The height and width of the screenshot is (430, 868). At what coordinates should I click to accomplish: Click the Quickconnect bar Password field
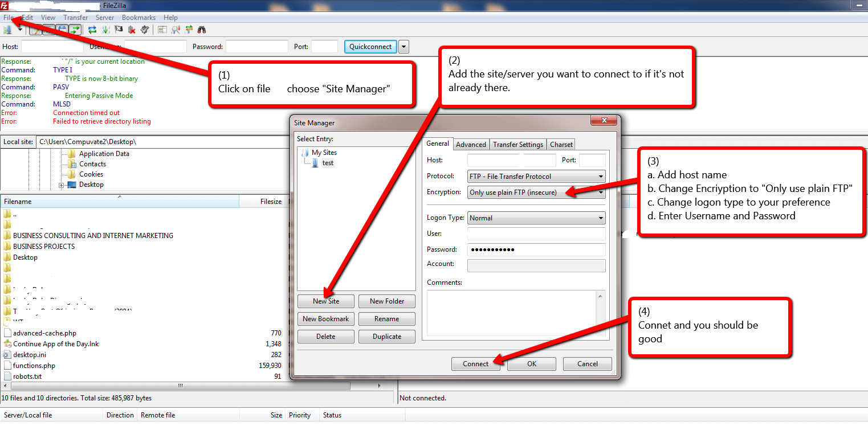[256, 47]
